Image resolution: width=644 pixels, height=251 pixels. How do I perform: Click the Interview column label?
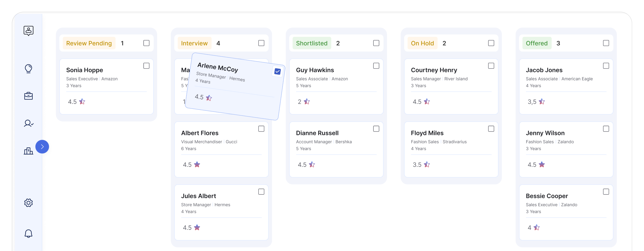194,43
